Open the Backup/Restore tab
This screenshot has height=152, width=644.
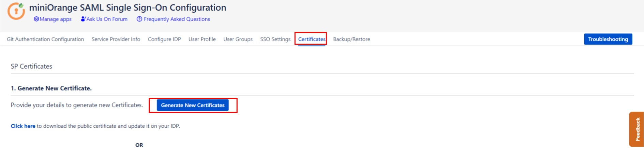point(351,39)
